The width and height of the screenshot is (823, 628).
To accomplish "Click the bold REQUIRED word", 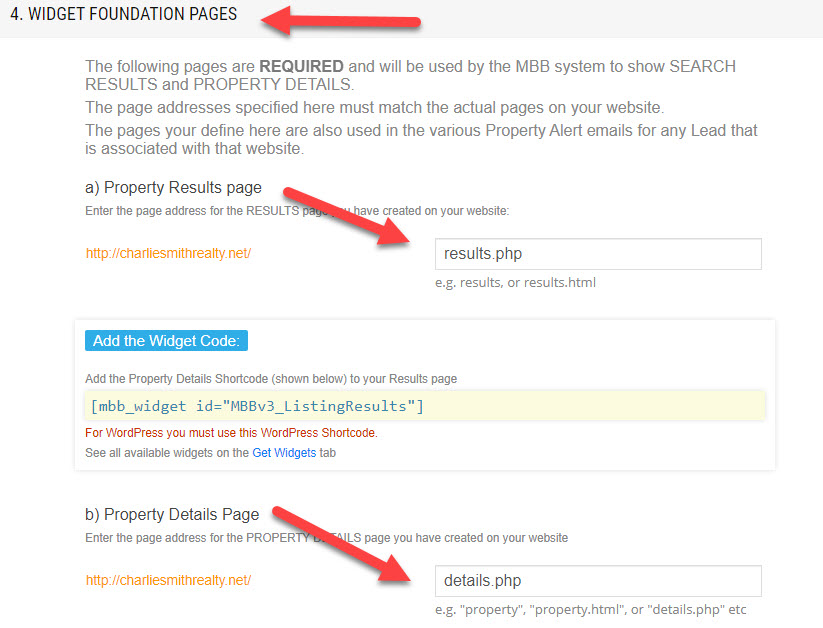I will (301, 67).
